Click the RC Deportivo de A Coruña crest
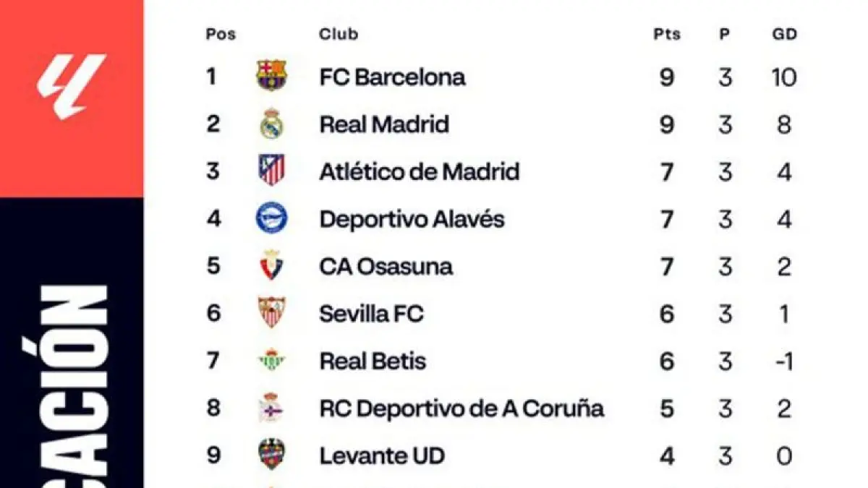Image resolution: width=868 pixels, height=488 pixels. [272, 408]
